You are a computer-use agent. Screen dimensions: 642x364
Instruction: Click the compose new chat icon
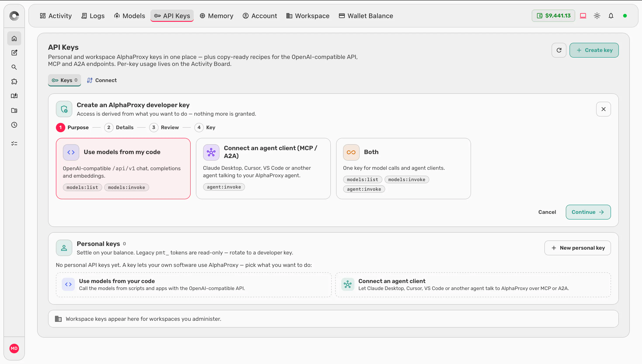(14, 53)
